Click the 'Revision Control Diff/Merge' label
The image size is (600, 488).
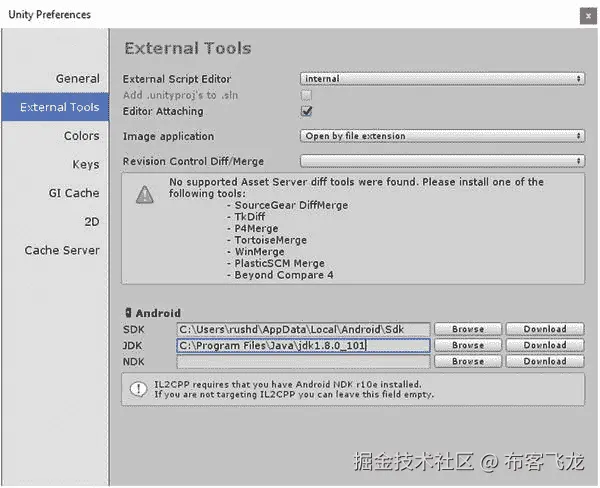click(x=193, y=162)
